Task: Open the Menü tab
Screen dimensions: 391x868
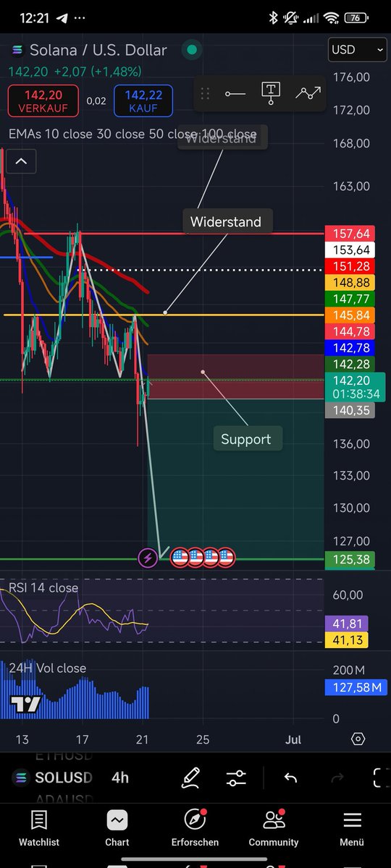Action: (352, 828)
